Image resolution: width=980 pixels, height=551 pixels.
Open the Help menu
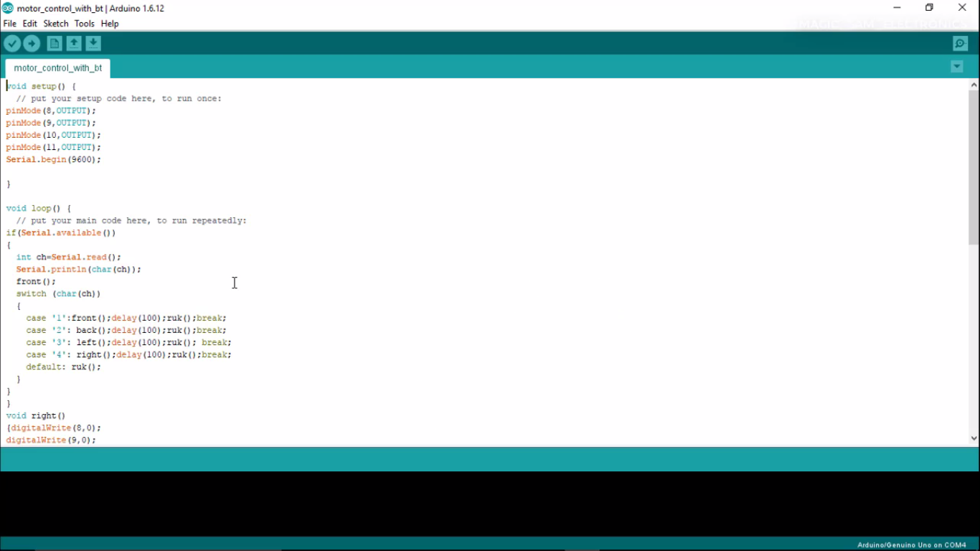[x=110, y=24]
